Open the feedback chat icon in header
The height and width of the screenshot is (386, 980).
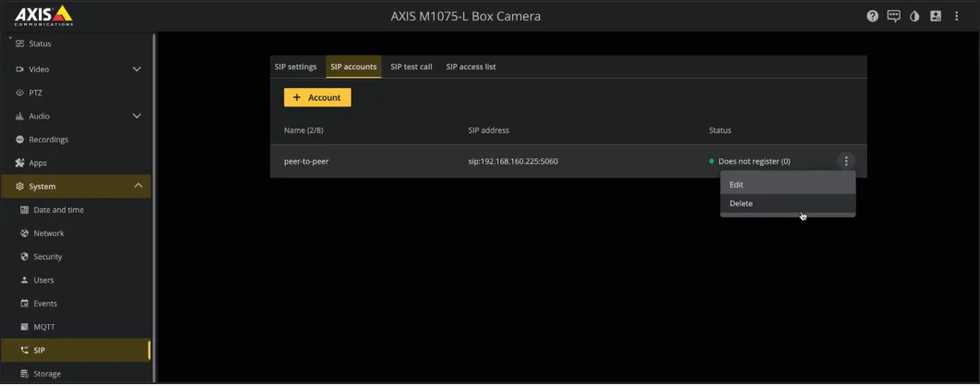click(x=894, y=17)
